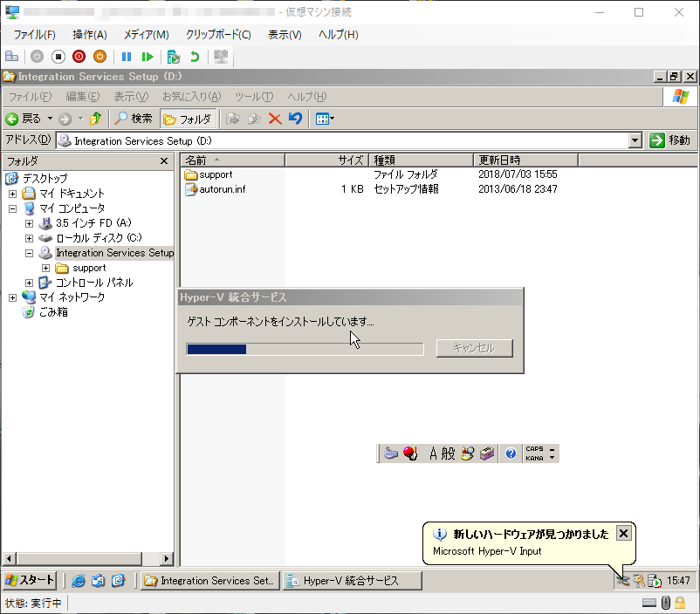Click the IME input mode A indicator
Screen dimensions: 700x614
[x=433, y=454]
